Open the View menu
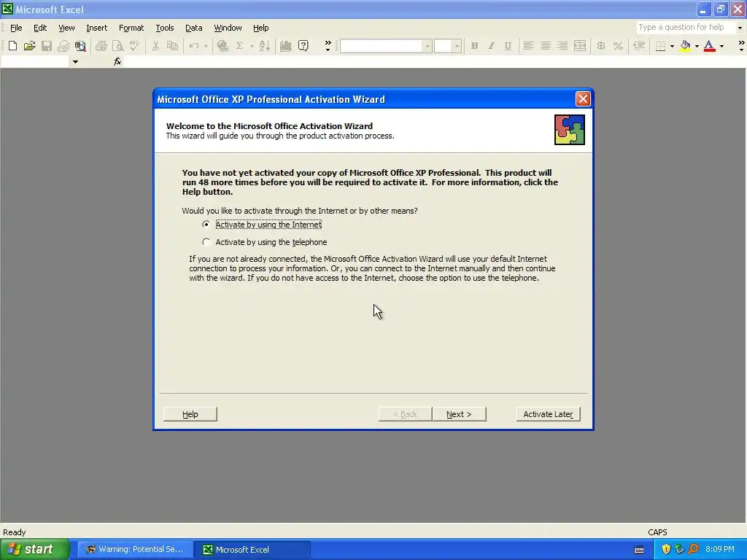Viewport: 747px width, 560px height. [x=66, y=28]
